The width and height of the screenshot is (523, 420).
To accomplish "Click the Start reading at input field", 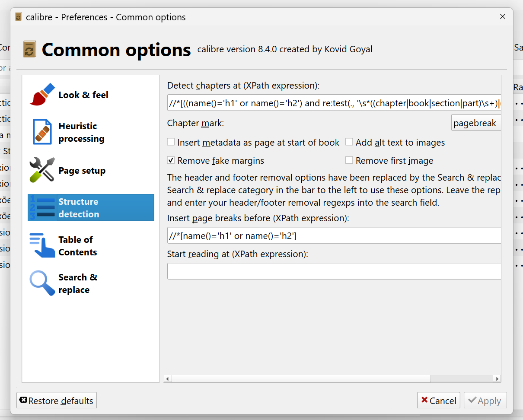I will 334,271.
